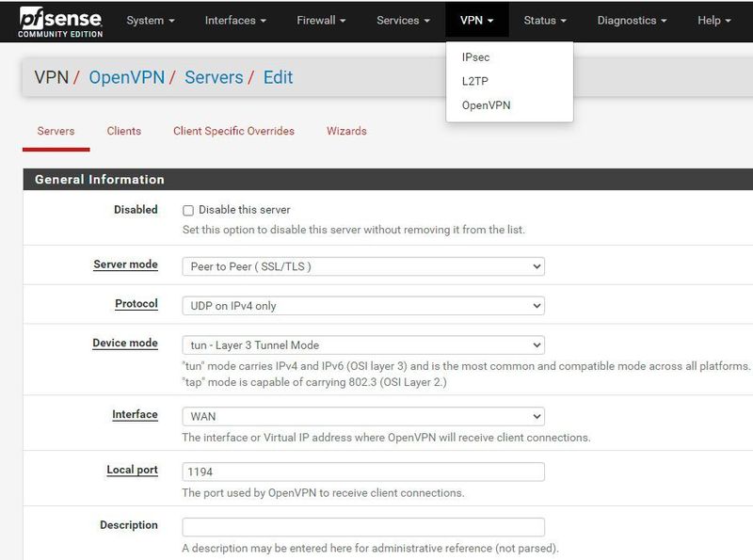Open the Services menu
The image size is (753, 560).
[x=403, y=20]
